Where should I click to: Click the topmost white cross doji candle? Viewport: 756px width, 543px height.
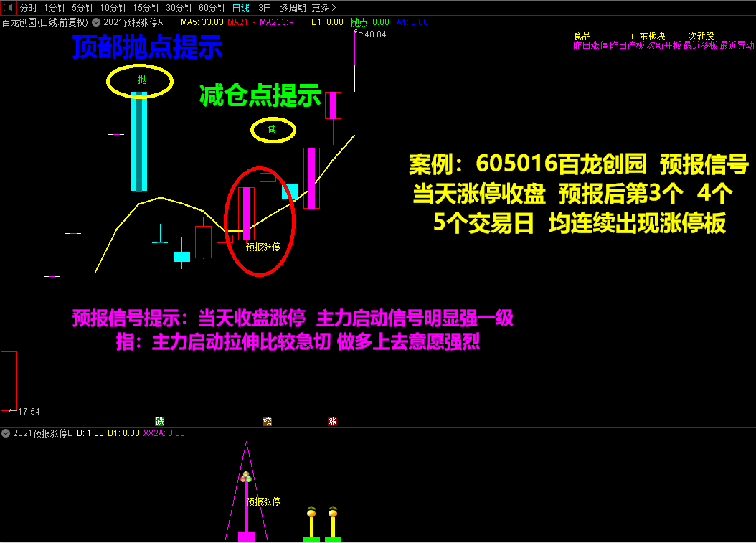coord(354,64)
